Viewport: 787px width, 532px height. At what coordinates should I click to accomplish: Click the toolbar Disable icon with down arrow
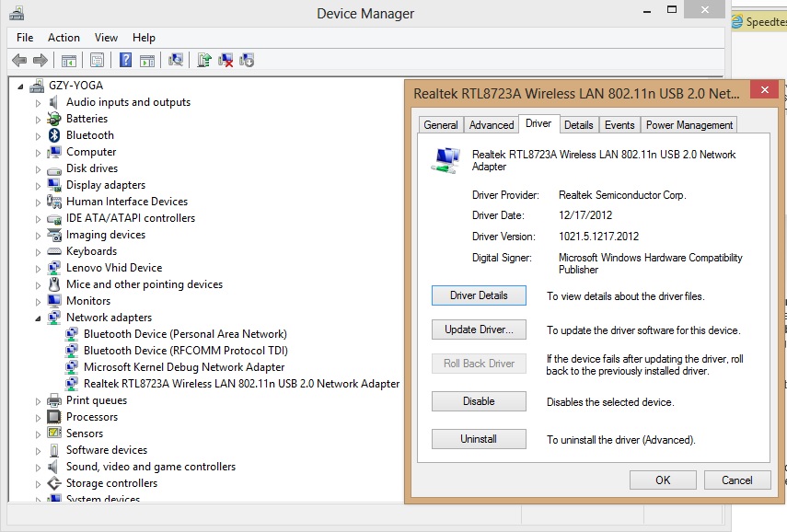(x=247, y=60)
